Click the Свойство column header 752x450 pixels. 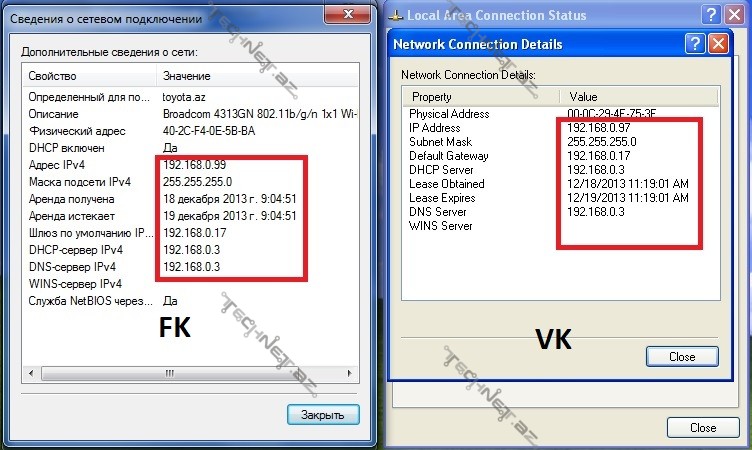click(90, 76)
